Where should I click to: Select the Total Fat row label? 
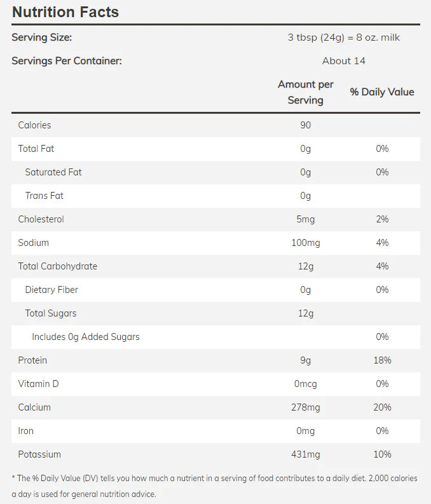[36, 149]
